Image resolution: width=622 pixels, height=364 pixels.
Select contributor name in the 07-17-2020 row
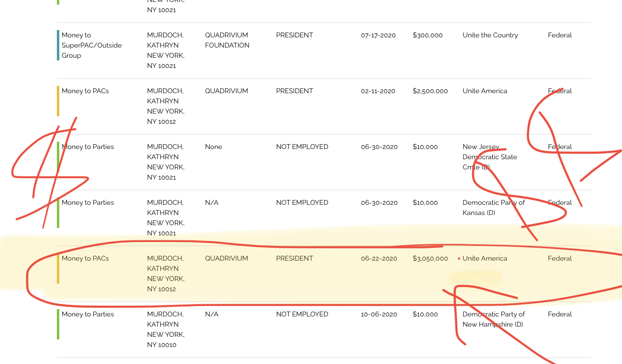pyautogui.click(x=165, y=40)
